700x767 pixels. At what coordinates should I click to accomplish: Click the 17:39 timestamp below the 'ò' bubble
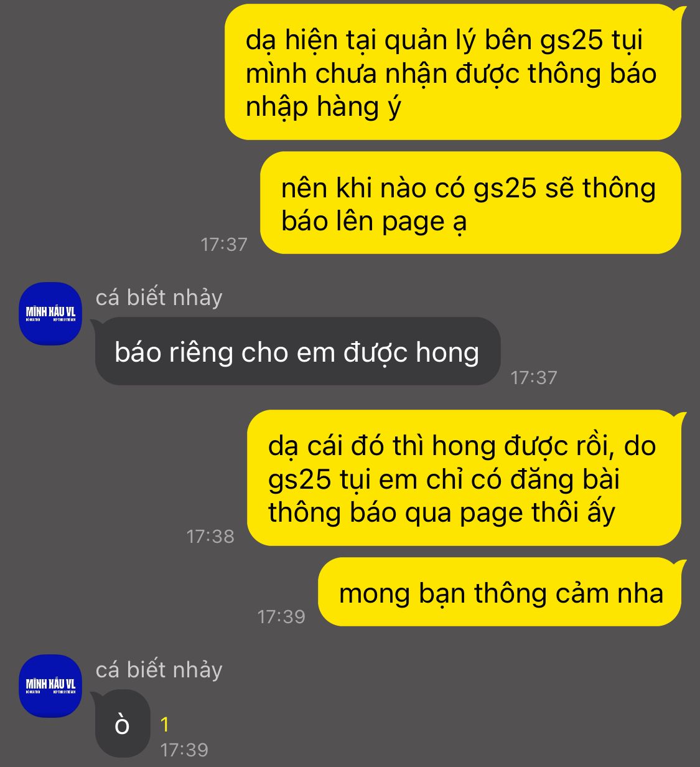tap(184, 750)
